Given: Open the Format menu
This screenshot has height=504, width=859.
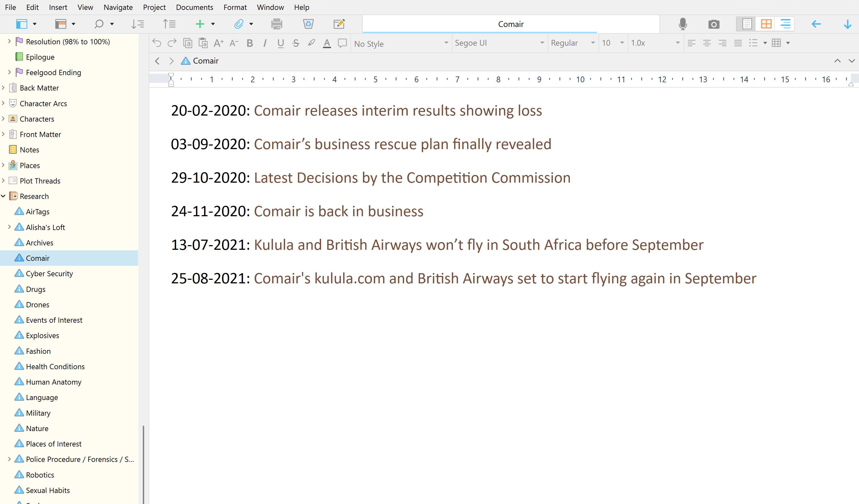Looking at the screenshot, I should [x=235, y=7].
